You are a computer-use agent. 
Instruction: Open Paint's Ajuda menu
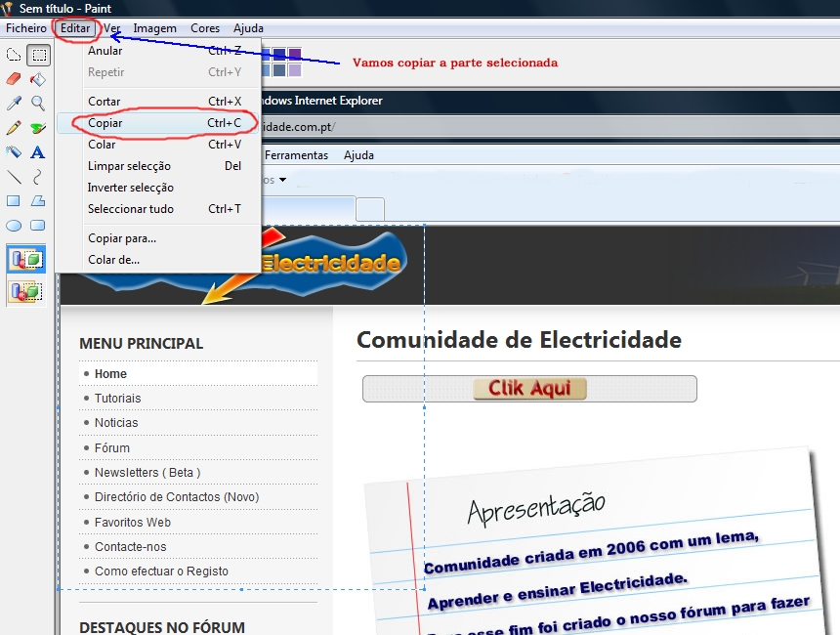248,28
